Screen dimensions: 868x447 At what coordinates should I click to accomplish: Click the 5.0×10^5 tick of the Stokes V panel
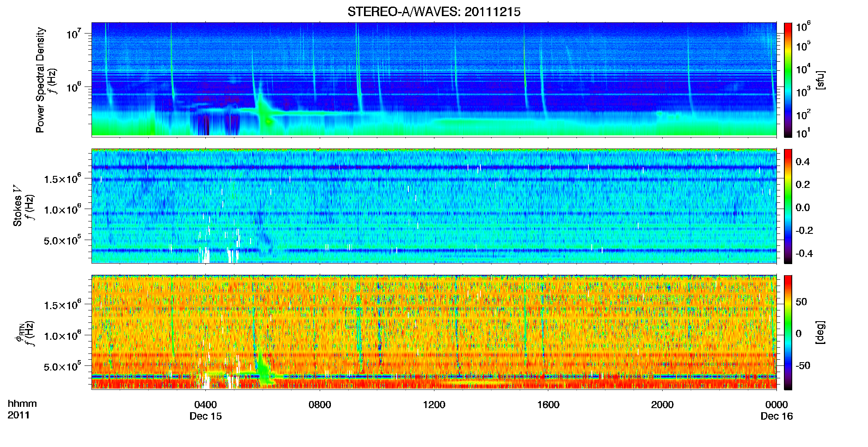pos(62,240)
